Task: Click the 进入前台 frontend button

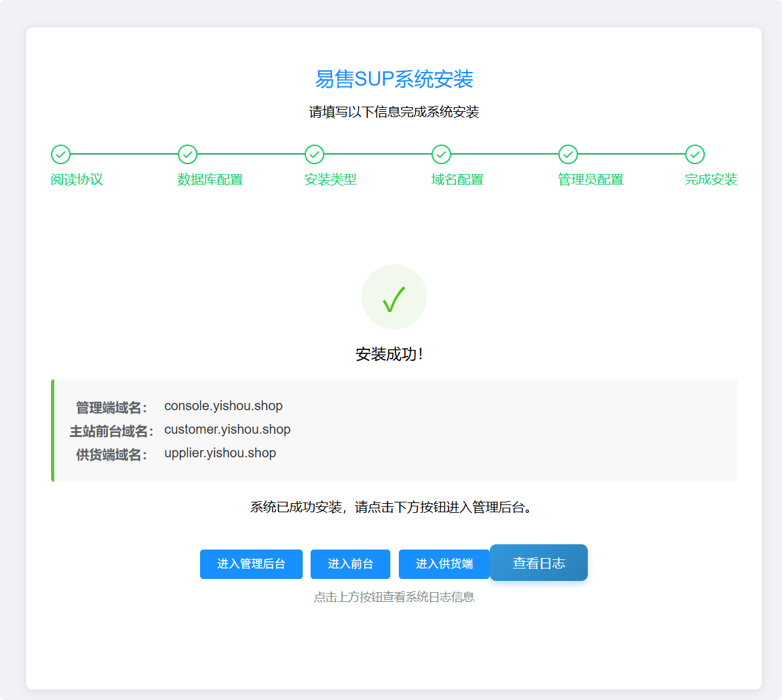Action: pos(350,564)
